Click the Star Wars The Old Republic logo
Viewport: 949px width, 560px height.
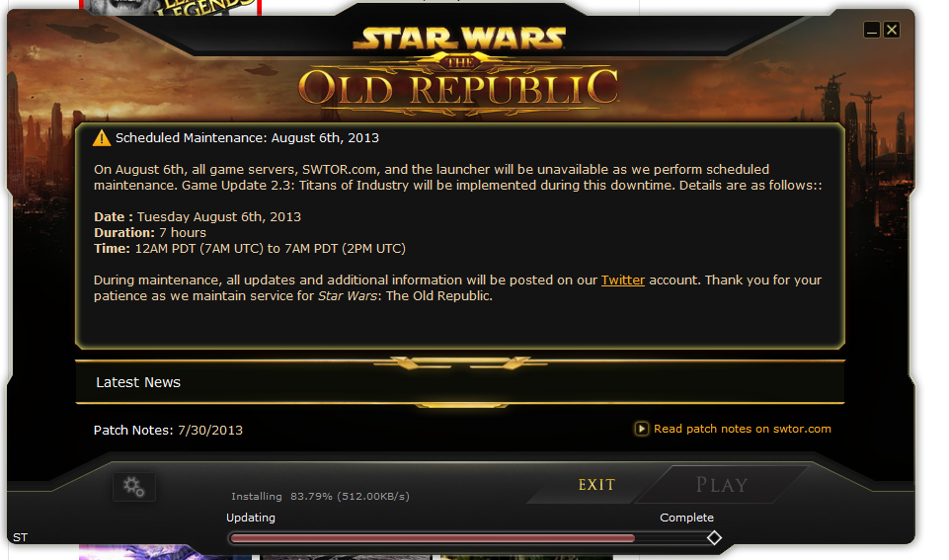click(459, 71)
